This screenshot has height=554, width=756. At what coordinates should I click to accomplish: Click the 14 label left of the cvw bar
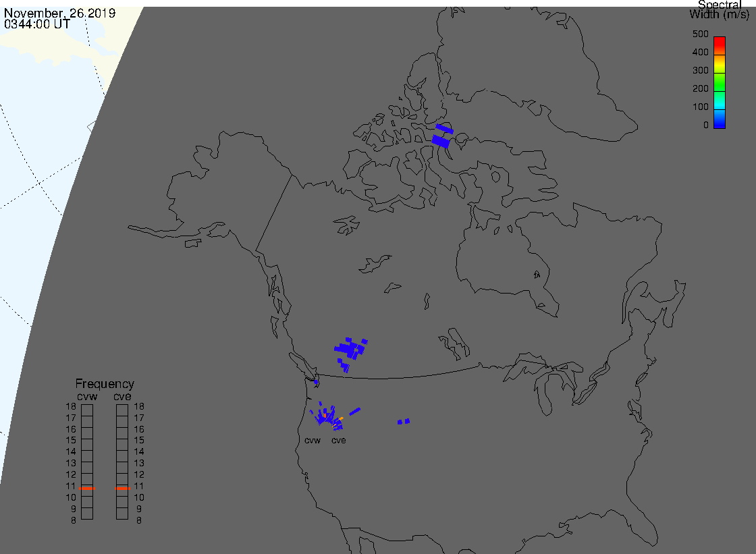point(71,452)
